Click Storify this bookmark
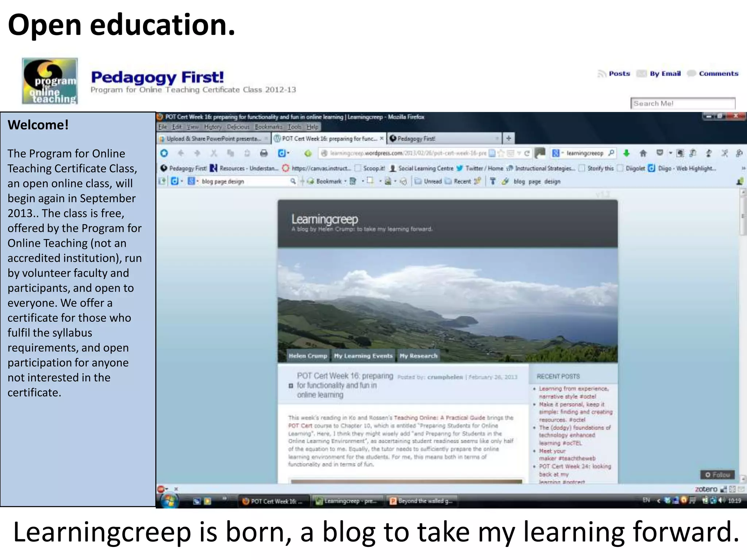Viewport: 747px width, 560px height. click(x=596, y=168)
